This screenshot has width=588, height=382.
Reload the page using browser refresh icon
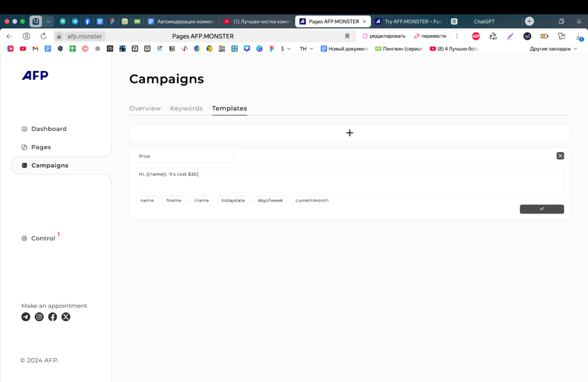(x=42, y=36)
